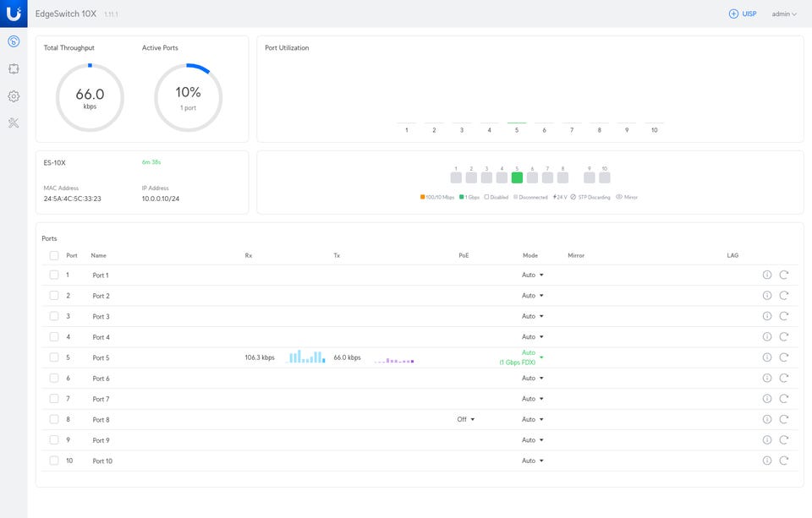The width and height of the screenshot is (812, 518).
Task: Check the Port 7 row checkbox
Action: tap(54, 399)
